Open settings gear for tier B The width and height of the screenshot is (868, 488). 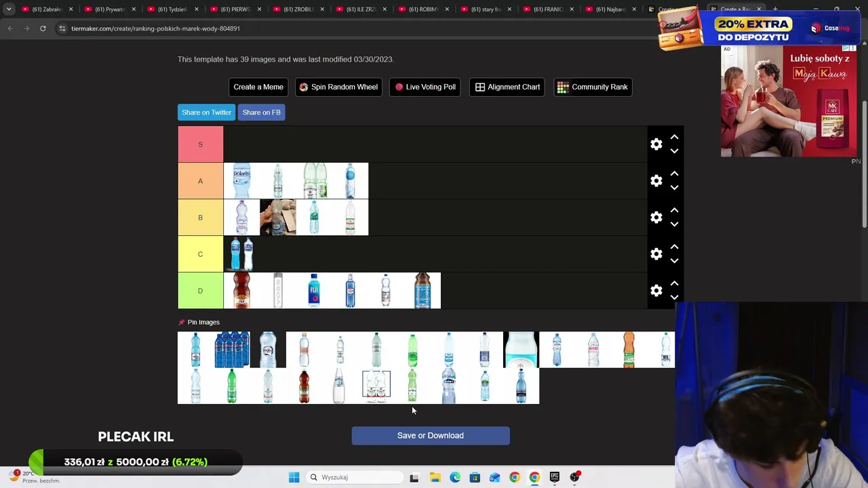click(656, 218)
